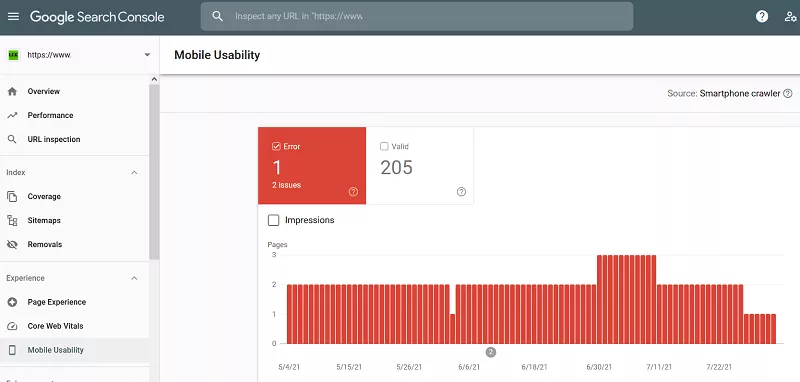Select URL inspection in the sidebar

click(x=74, y=139)
